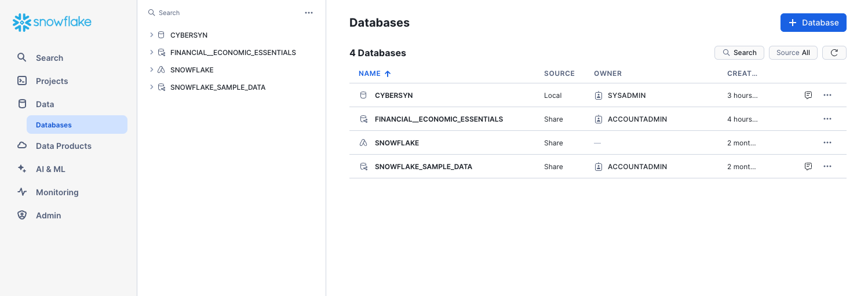Expand FINANCIAL__ECONOMIC_ESSENTIALS in the tree
Image resolution: width=868 pixels, height=296 pixels.
click(x=151, y=52)
